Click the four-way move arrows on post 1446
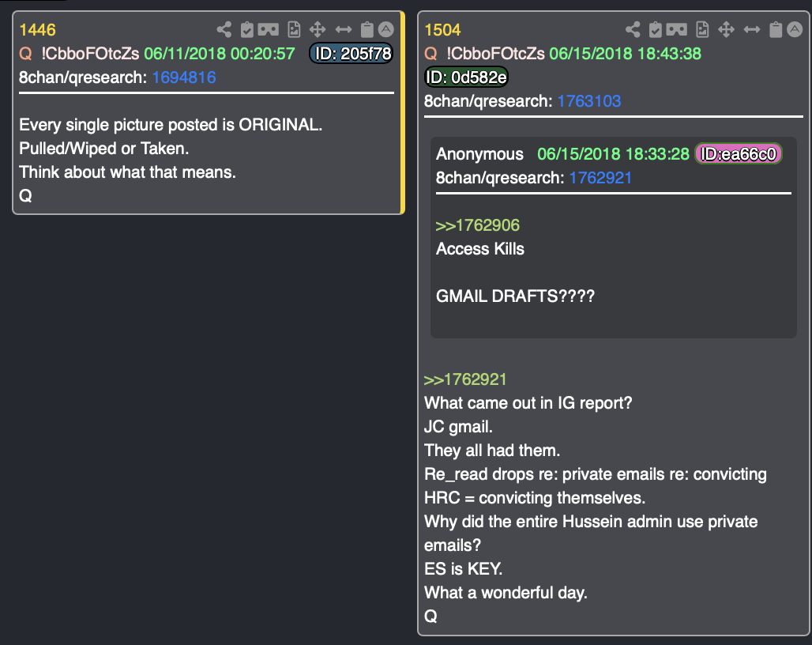Image resolution: width=812 pixels, height=645 pixels. pyautogui.click(x=318, y=29)
